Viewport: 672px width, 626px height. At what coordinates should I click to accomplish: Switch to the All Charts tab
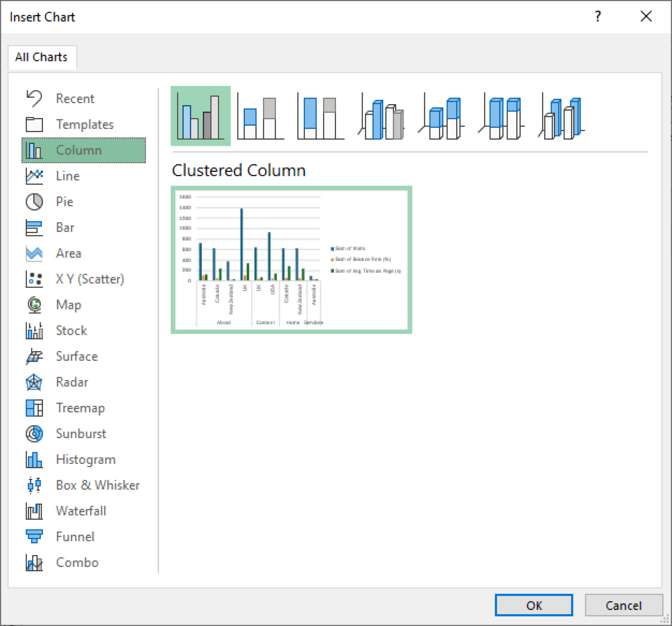click(x=42, y=57)
